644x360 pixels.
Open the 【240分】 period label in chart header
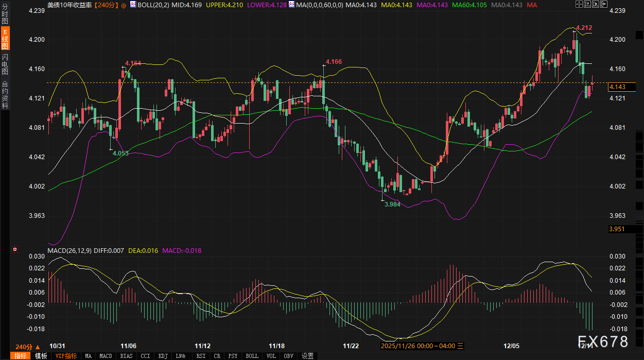[x=107, y=5]
